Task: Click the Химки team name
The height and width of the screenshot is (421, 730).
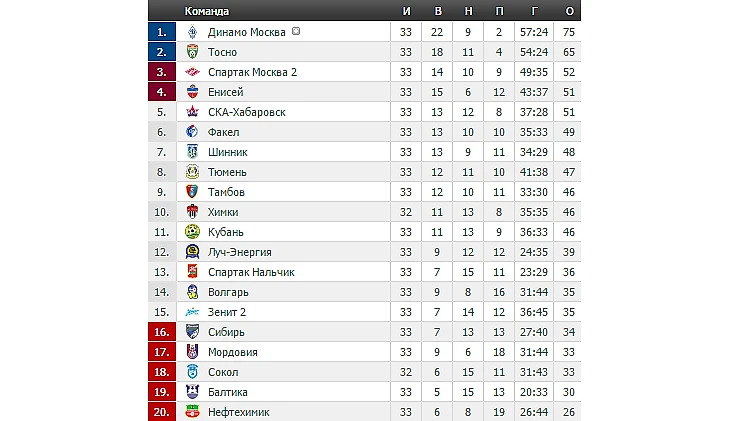Action: [x=224, y=212]
